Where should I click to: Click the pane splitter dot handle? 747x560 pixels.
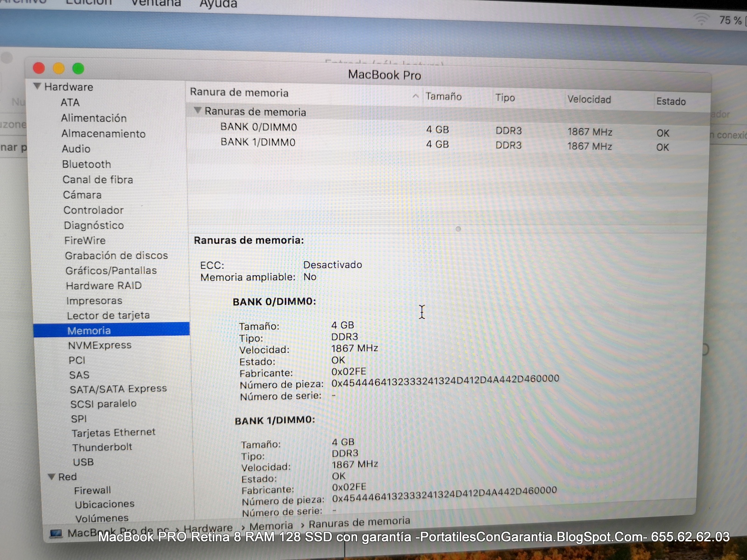click(458, 229)
